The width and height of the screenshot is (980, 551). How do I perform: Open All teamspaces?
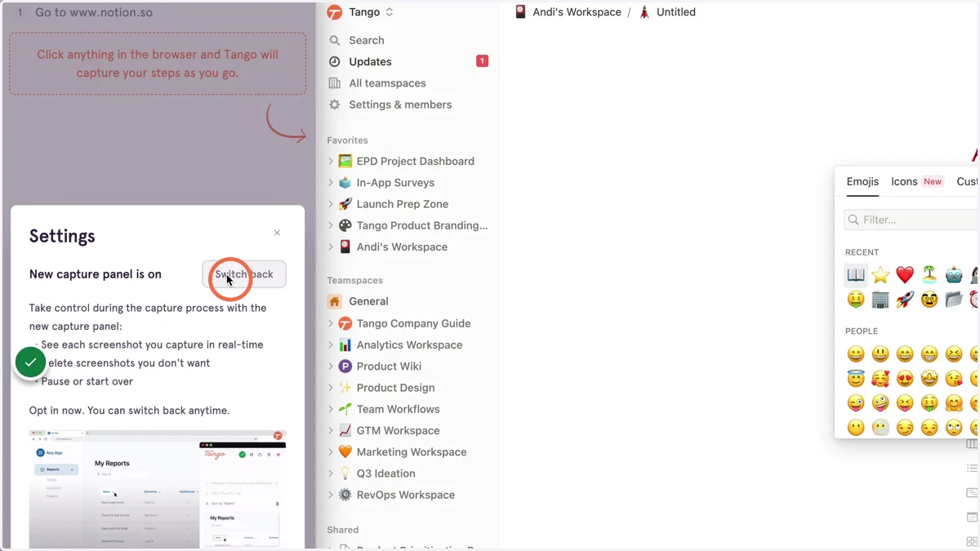click(387, 83)
